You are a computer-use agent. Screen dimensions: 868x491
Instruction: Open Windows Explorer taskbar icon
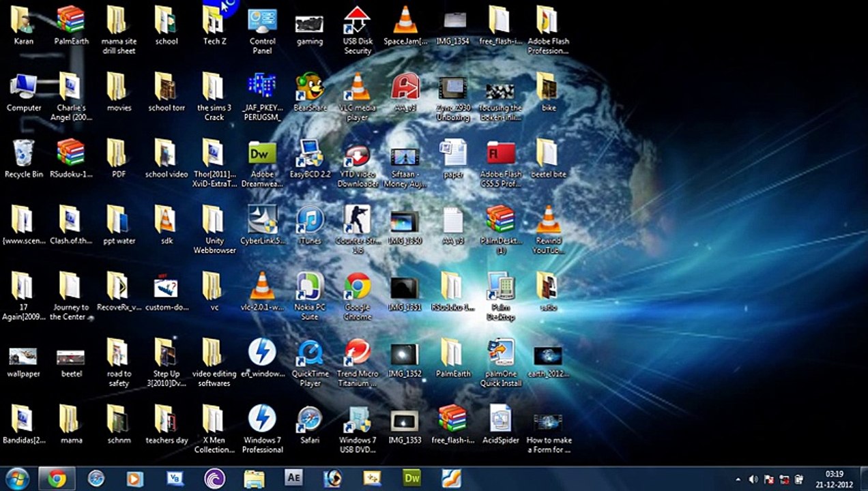254,479
